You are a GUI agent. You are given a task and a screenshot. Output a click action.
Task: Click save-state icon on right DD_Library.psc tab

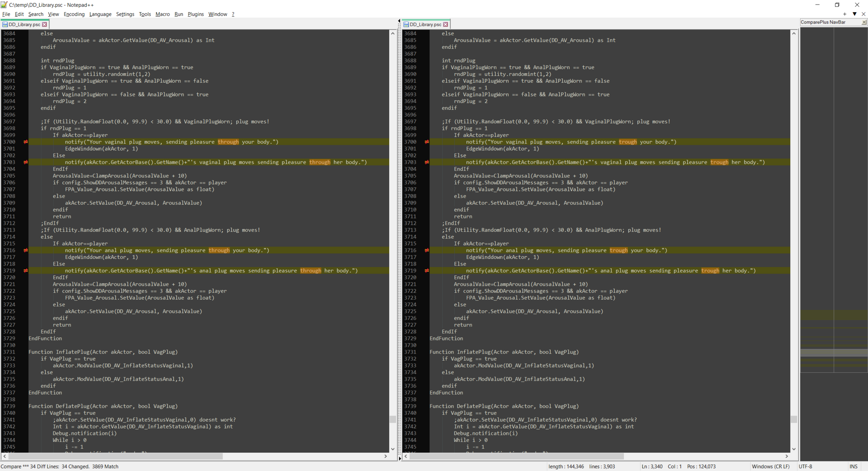pyautogui.click(x=406, y=24)
